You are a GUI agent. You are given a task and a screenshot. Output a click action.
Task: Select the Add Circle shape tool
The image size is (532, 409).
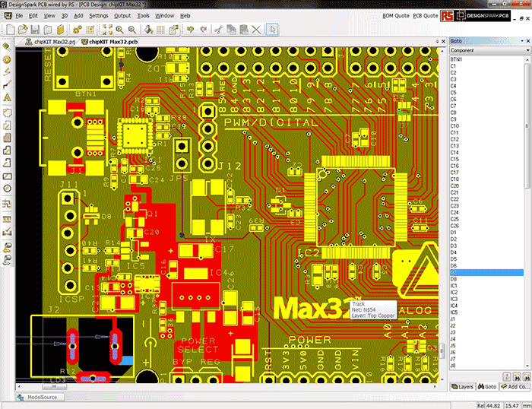(7, 189)
